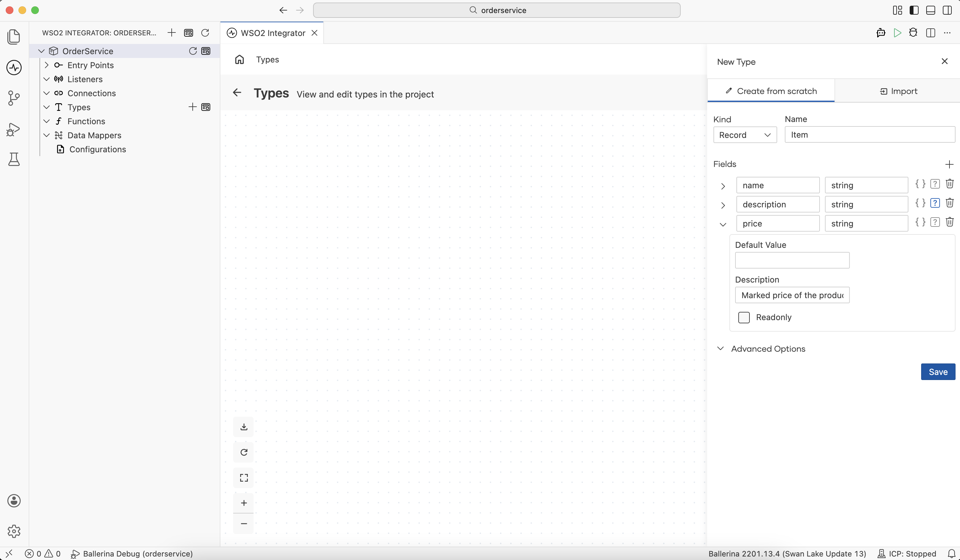Convert the price field to inline record

pyautogui.click(x=921, y=222)
